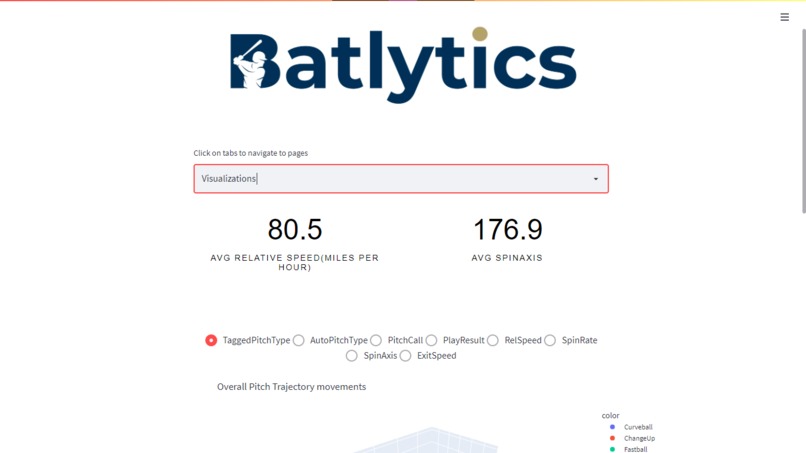Screen dimensions: 806x453
Task: Click the Batlytics logo image
Action: click(403, 65)
